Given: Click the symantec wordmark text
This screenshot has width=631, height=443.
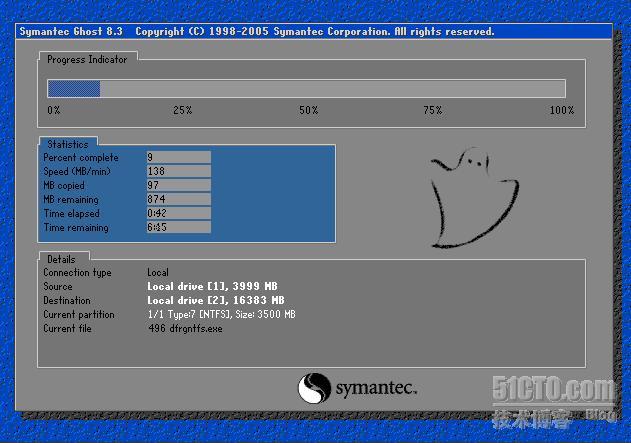Looking at the screenshot, I should point(376,389).
